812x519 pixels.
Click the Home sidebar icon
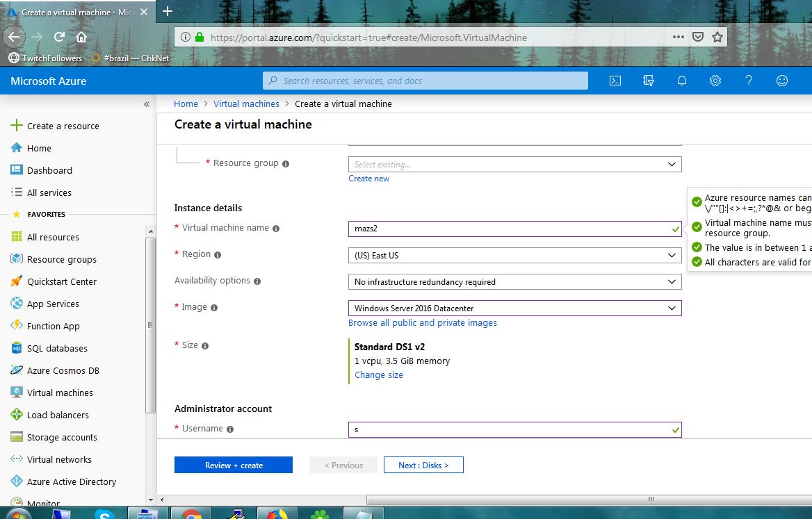[17, 148]
